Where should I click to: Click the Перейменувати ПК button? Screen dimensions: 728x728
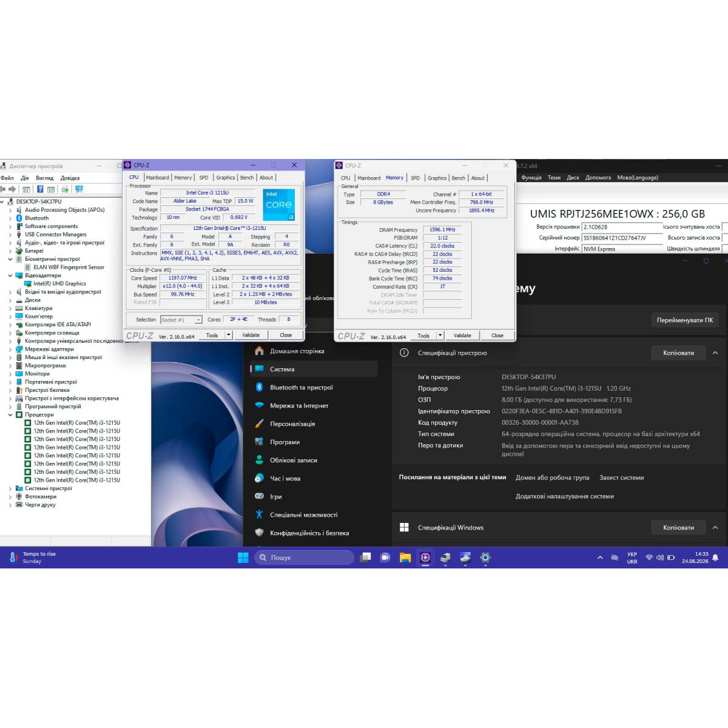(x=685, y=320)
